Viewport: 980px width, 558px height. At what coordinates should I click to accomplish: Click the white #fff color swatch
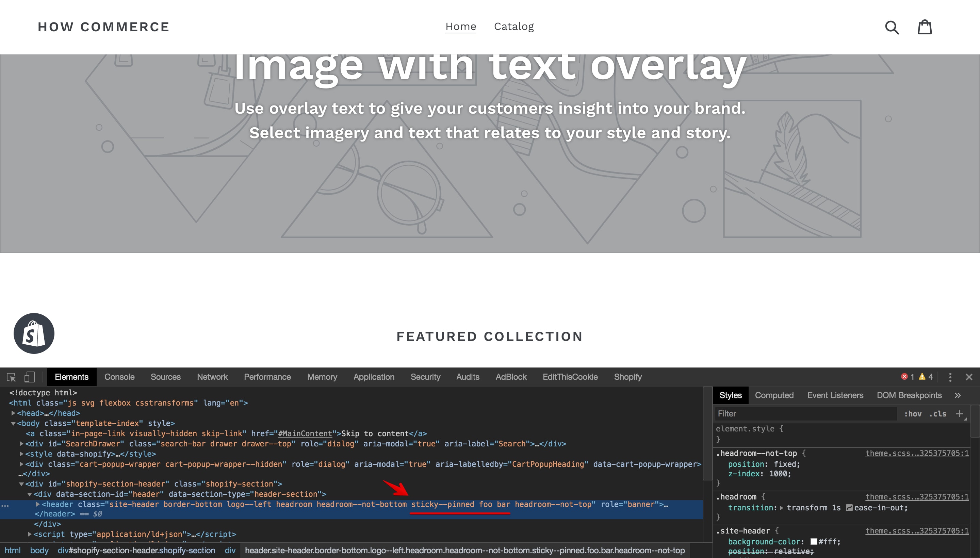[813, 542]
